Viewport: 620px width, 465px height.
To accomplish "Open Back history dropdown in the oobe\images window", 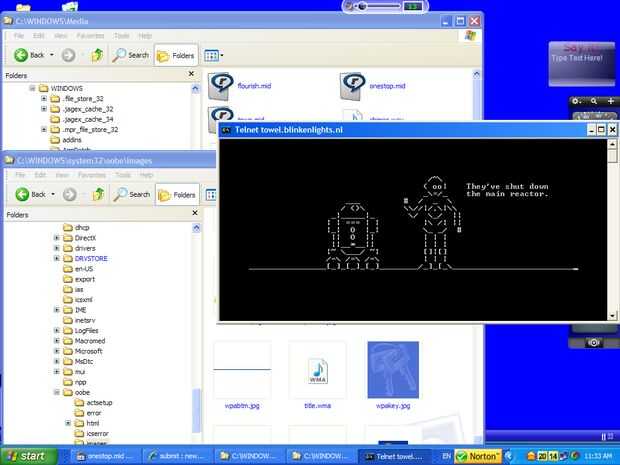I will [x=53, y=194].
